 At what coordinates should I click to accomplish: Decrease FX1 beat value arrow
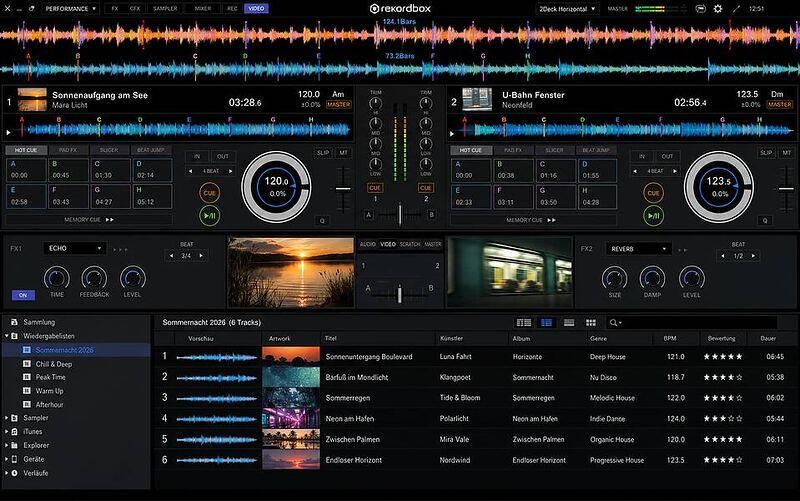[171, 256]
